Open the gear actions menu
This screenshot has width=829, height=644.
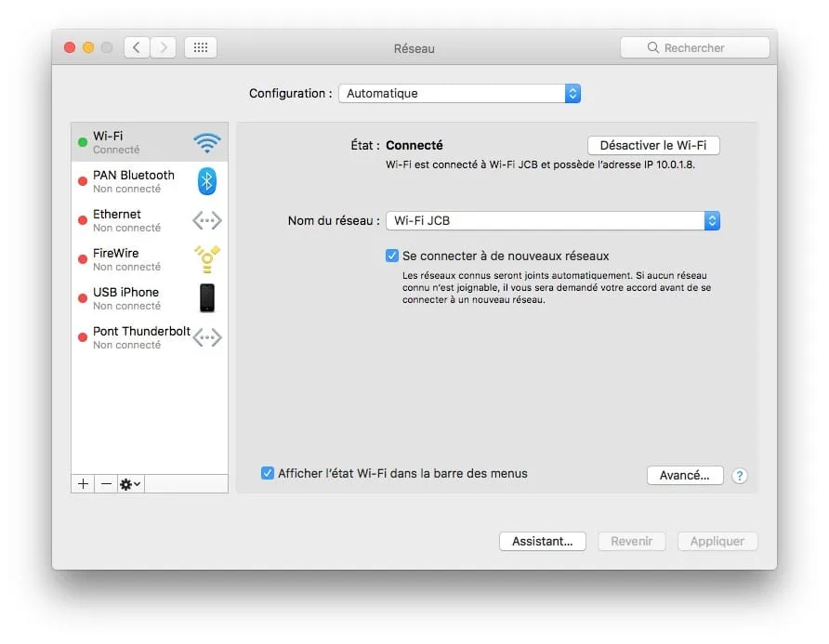(x=130, y=484)
